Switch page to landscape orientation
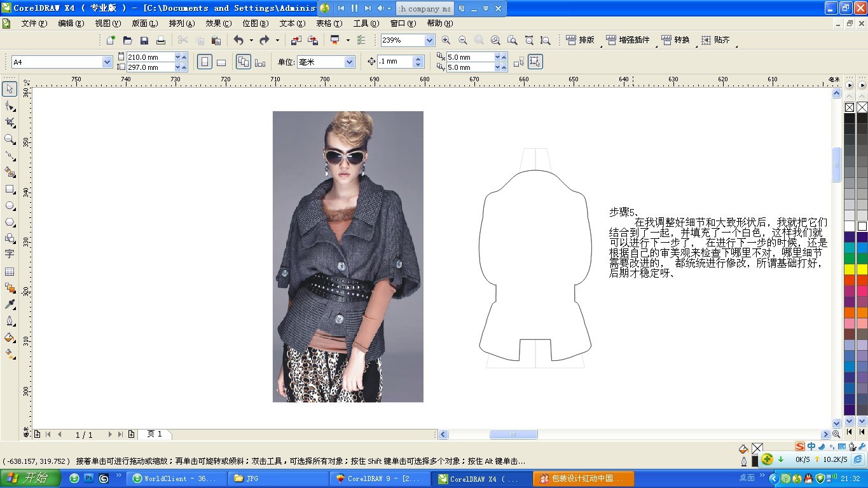This screenshot has width=868, height=488. tap(221, 62)
